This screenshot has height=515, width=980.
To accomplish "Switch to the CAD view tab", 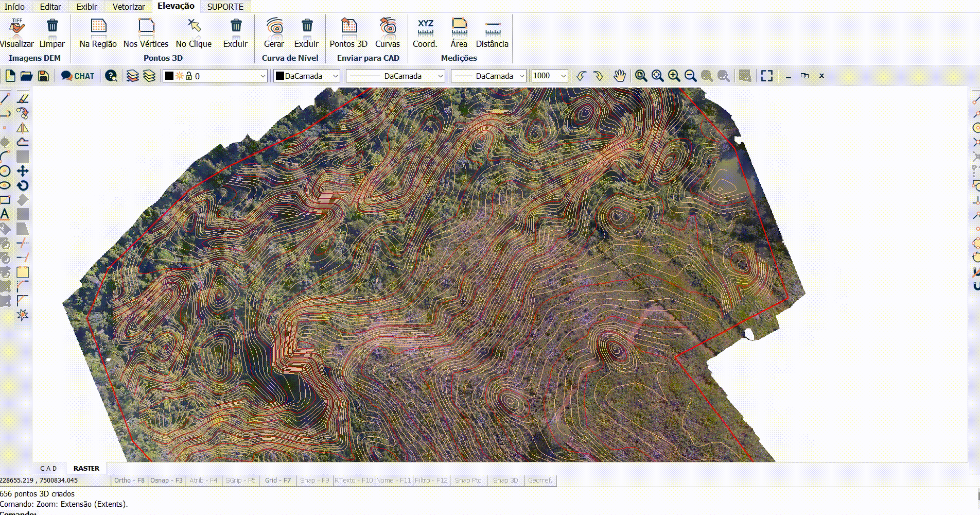I will pos(49,469).
